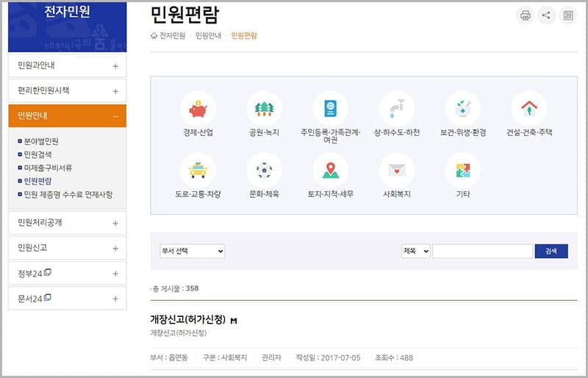Open the 제목 search type dropdown
The image size is (588, 378).
coord(415,252)
